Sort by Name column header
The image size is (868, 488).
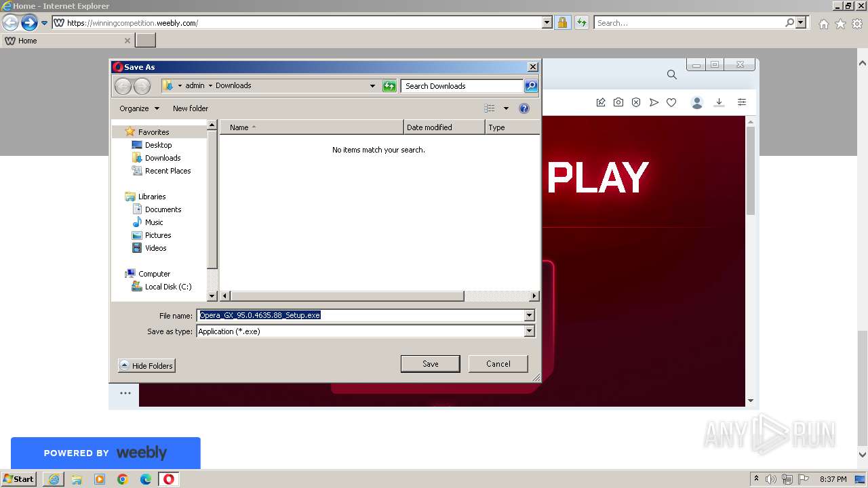[x=311, y=127]
